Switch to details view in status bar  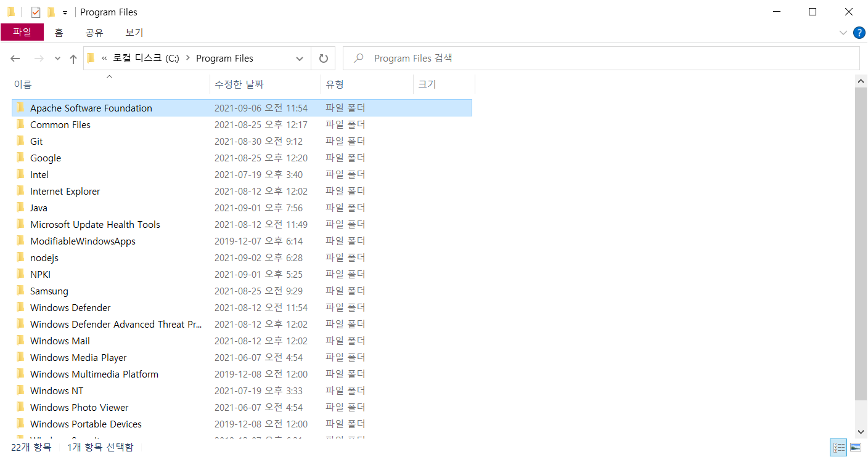[x=838, y=447]
